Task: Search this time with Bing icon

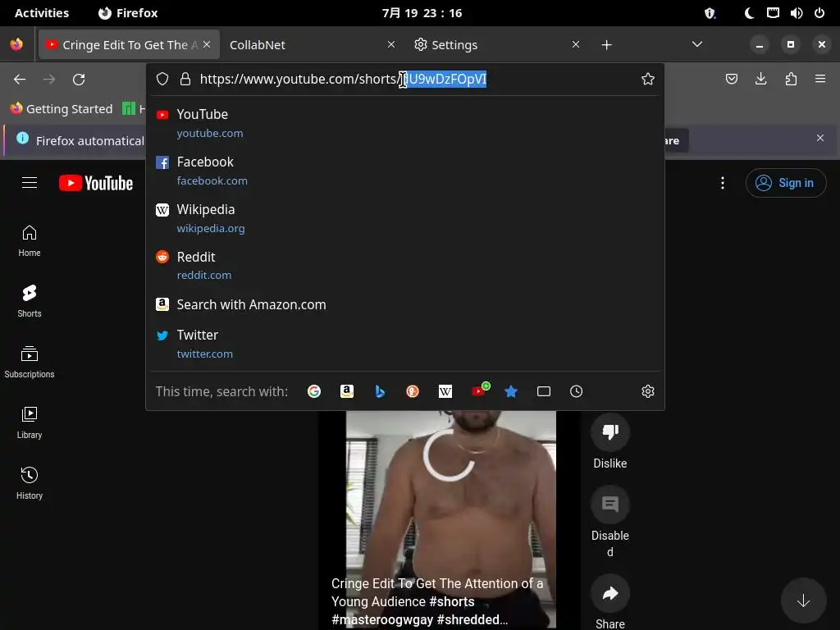Action: [x=380, y=391]
